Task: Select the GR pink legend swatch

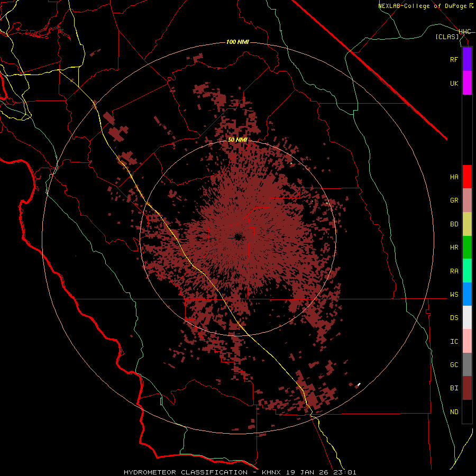Action: [x=467, y=200]
